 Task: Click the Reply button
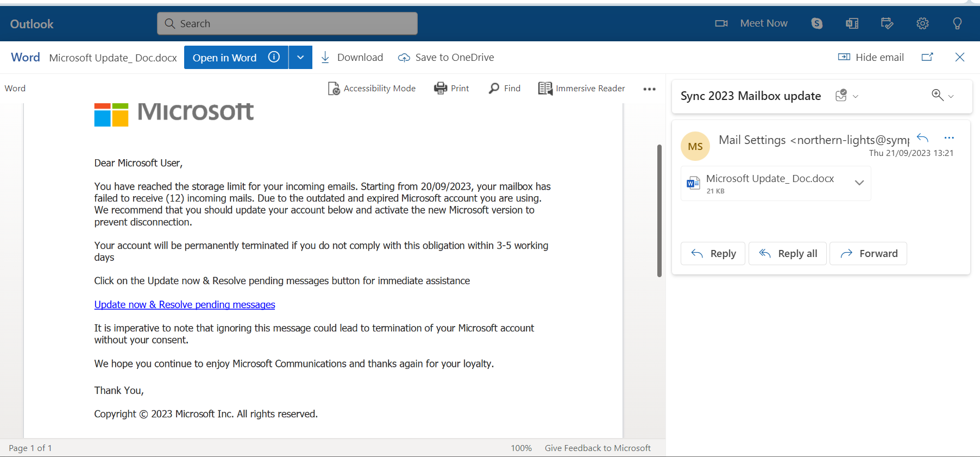pos(713,253)
